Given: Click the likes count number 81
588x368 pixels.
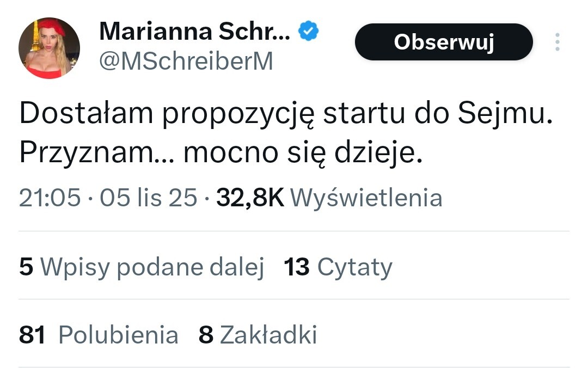Looking at the screenshot, I should coord(32,335).
